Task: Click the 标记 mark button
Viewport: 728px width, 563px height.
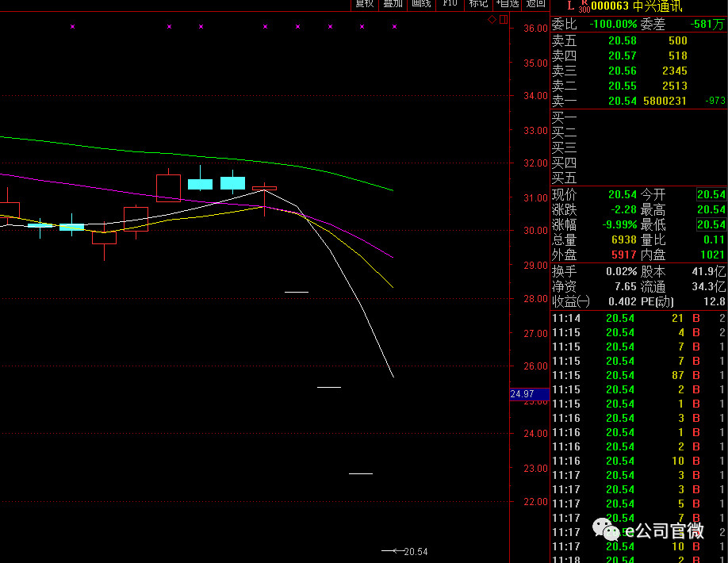Action: pos(478,3)
